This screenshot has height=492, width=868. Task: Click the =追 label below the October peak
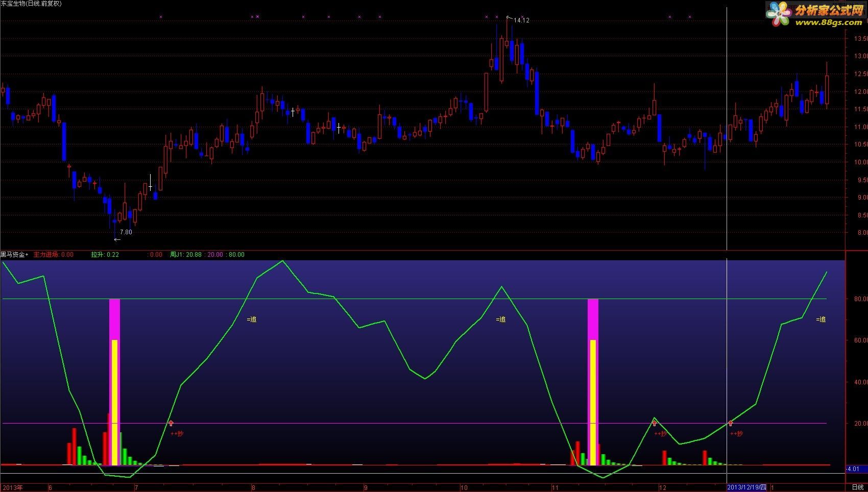[x=501, y=319]
